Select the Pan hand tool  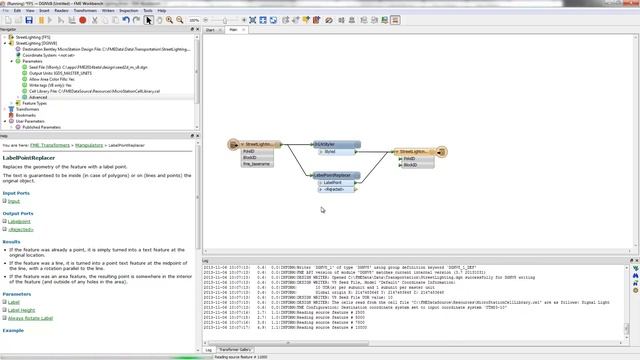click(x=159, y=20)
